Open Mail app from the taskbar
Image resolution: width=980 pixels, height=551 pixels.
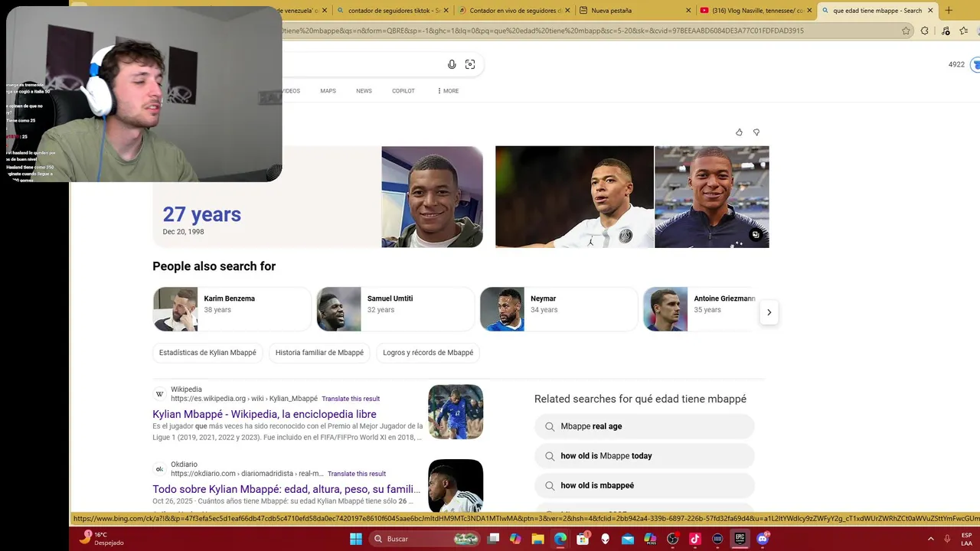pyautogui.click(x=628, y=539)
